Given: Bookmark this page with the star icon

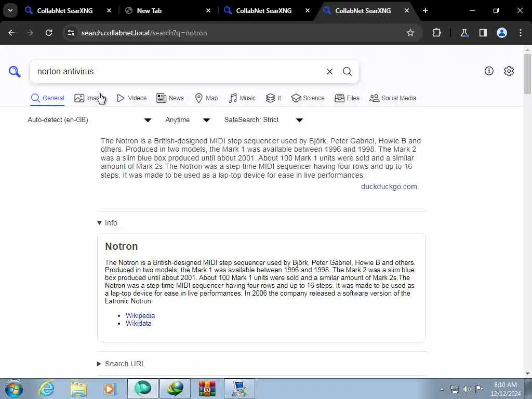Looking at the screenshot, I should tap(410, 33).
